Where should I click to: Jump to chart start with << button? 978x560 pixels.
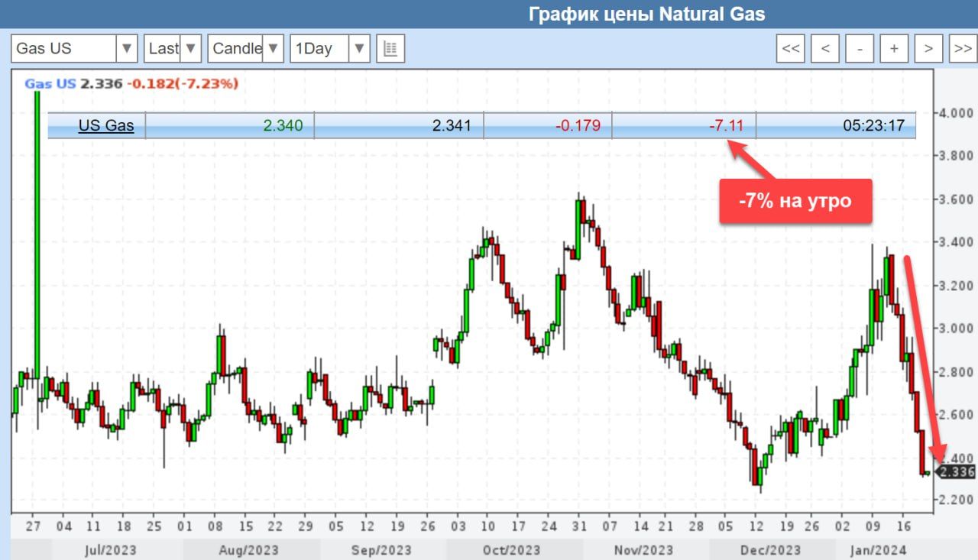pyautogui.click(x=791, y=49)
